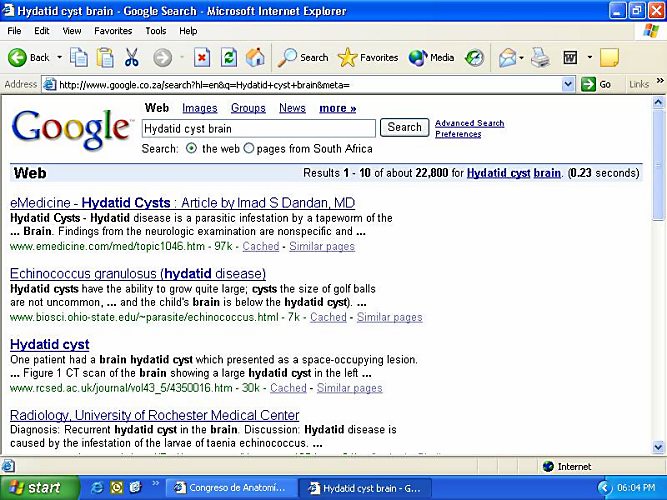Select 'pages from South Africa' radio button

coord(249,148)
